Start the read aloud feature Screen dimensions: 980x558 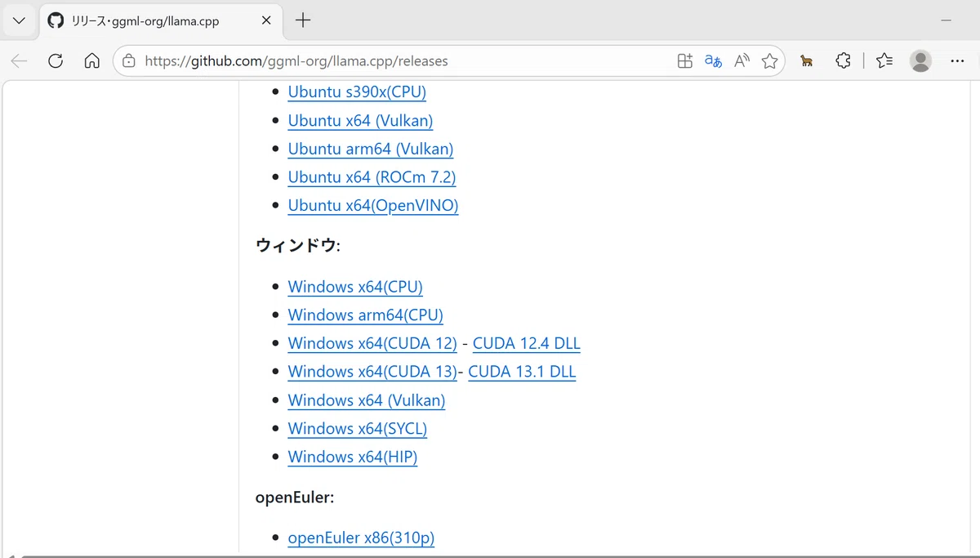pos(742,60)
